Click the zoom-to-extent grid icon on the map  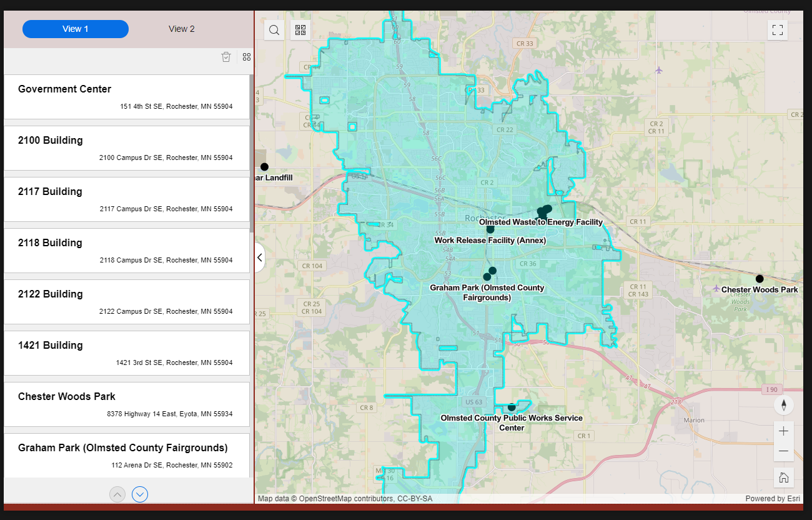pos(300,29)
